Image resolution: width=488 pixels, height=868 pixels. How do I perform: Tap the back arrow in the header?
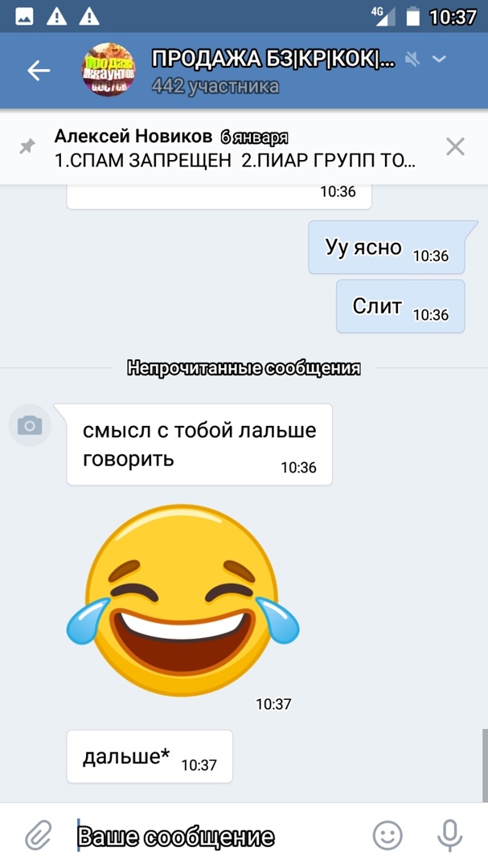tap(39, 70)
